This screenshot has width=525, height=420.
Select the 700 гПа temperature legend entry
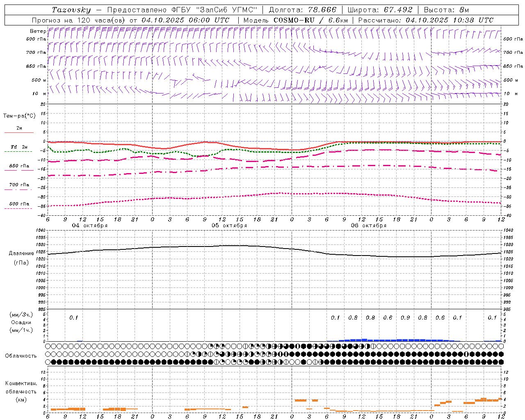19,185
